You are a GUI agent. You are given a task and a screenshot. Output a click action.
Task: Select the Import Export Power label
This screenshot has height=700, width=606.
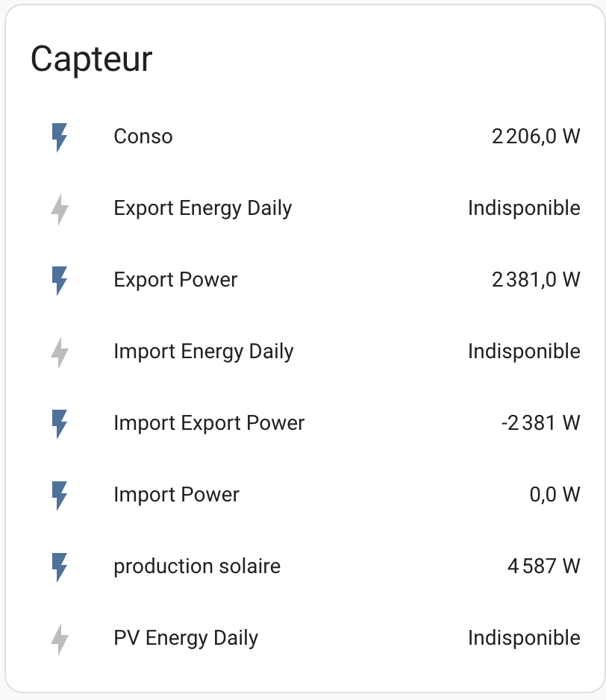[x=209, y=423]
